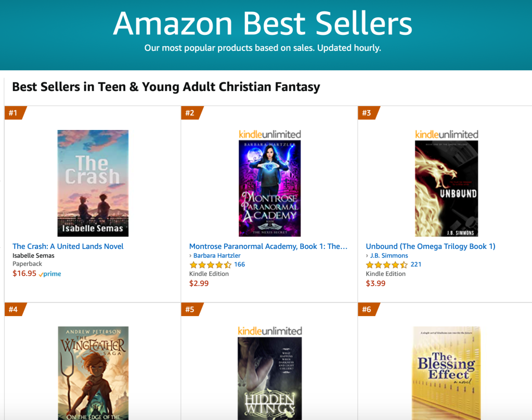Visit author J.B. Simmons' page
Image resolution: width=532 pixels, height=420 pixels.
pyautogui.click(x=389, y=256)
